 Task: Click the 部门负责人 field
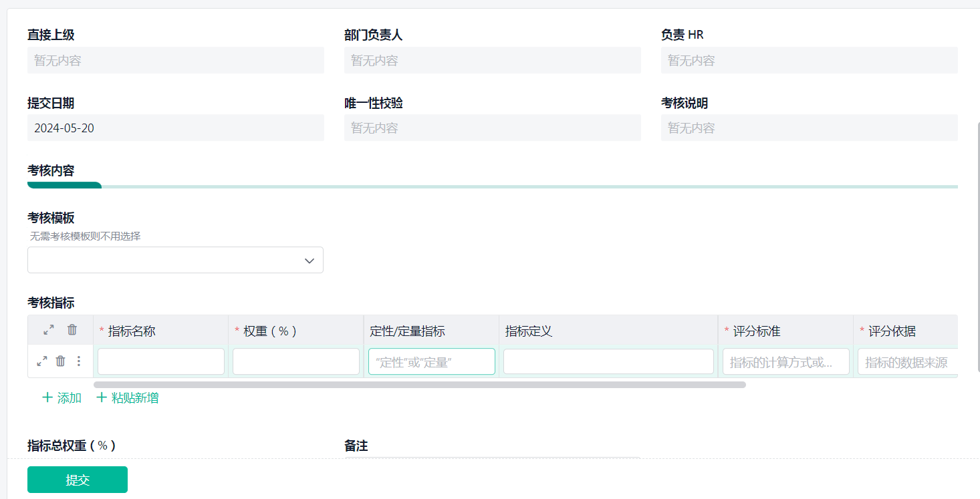tap(493, 60)
